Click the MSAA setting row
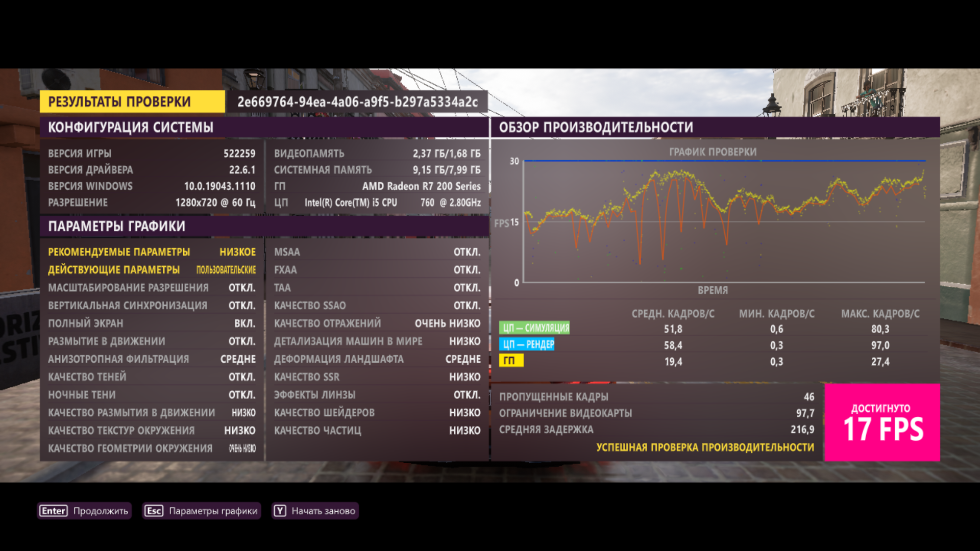 tap(377, 252)
